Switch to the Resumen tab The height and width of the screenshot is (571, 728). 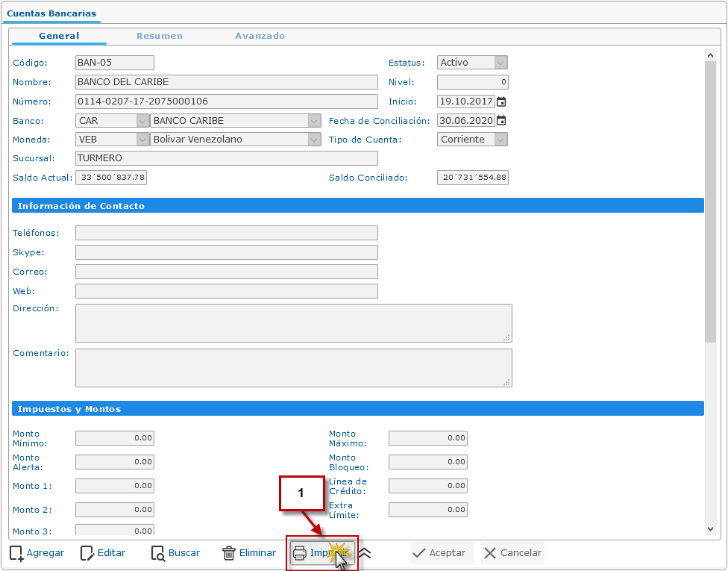click(159, 36)
